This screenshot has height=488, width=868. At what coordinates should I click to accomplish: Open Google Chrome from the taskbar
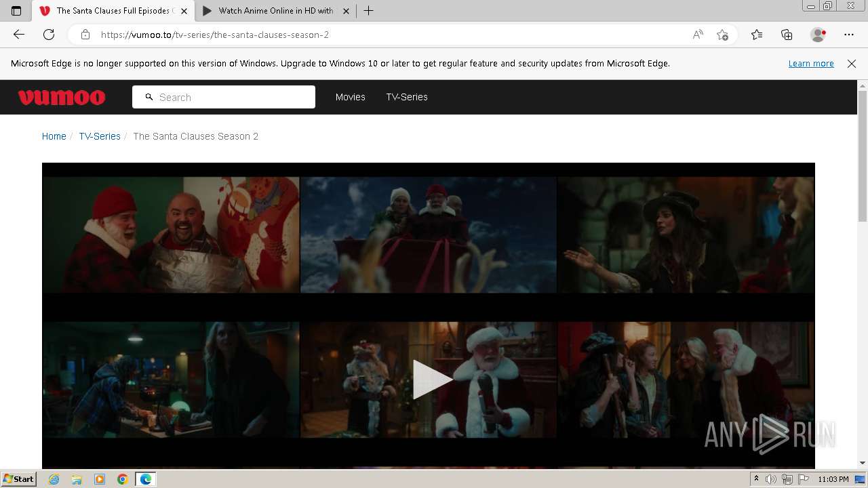tap(122, 479)
